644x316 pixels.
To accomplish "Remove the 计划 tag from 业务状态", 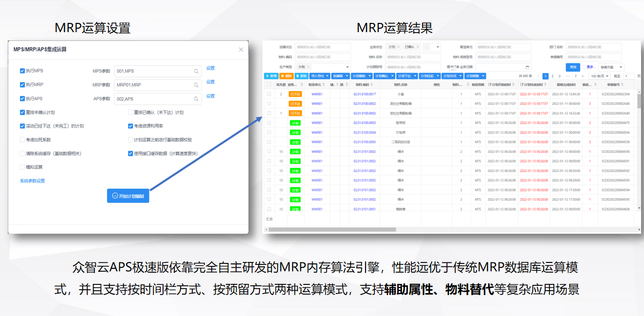I will point(399,47).
